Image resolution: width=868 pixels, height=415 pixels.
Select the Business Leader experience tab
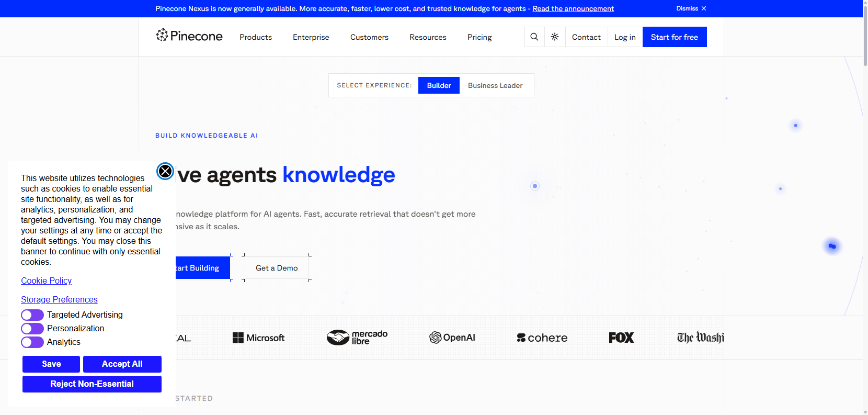495,85
